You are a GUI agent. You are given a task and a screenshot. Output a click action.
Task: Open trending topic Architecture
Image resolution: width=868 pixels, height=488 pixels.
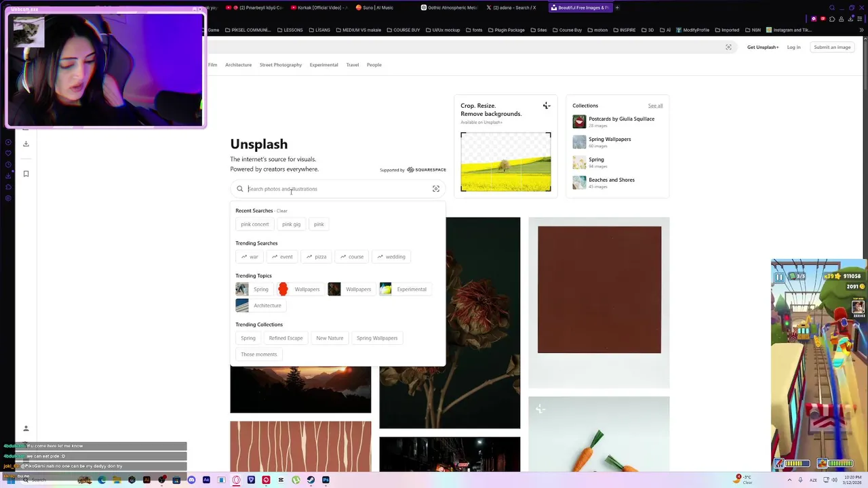click(260, 306)
